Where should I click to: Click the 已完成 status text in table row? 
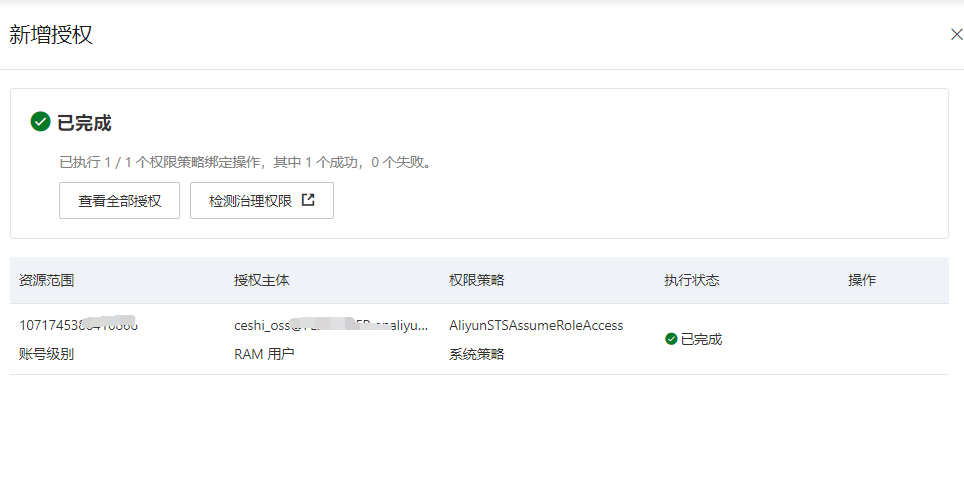[x=701, y=339]
